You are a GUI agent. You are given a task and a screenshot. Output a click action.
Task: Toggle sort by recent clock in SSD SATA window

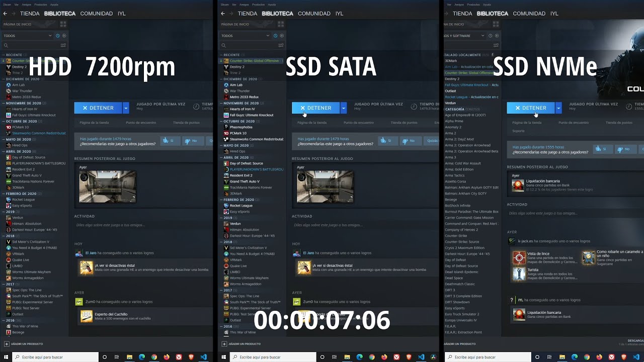click(275, 36)
